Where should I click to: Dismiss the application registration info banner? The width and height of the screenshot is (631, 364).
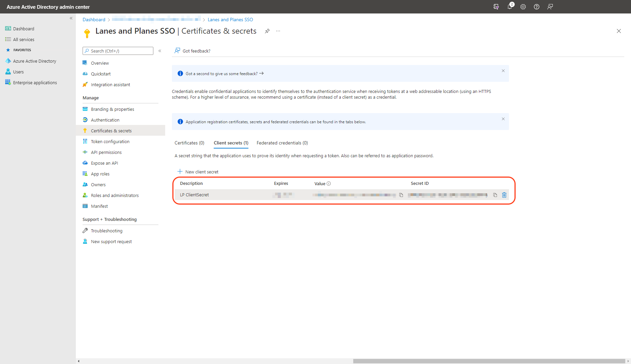click(x=503, y=119)
